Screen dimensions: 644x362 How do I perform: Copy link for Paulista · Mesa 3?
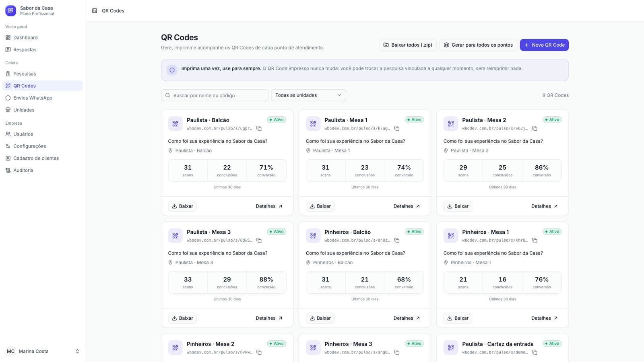click(259, 241)
